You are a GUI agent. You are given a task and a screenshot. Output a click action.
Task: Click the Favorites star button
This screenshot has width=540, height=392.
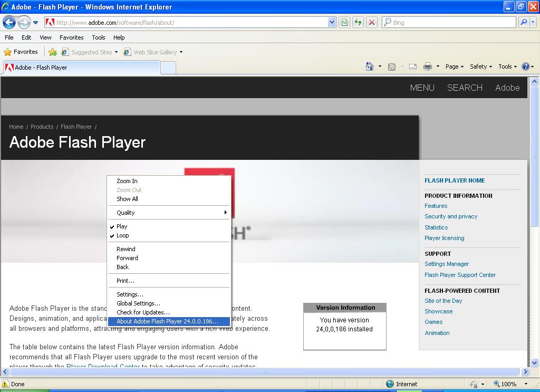point(21,52)
